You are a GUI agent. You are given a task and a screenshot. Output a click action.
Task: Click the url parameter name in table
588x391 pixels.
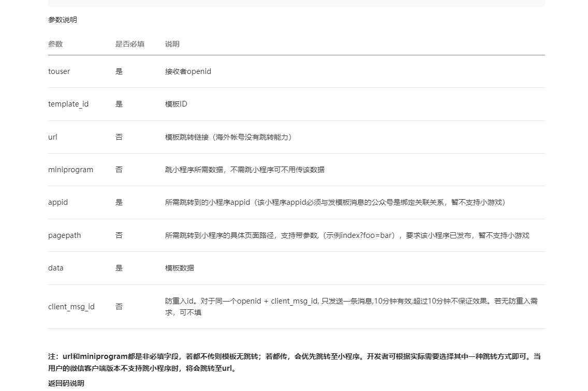tap(53, 137)
